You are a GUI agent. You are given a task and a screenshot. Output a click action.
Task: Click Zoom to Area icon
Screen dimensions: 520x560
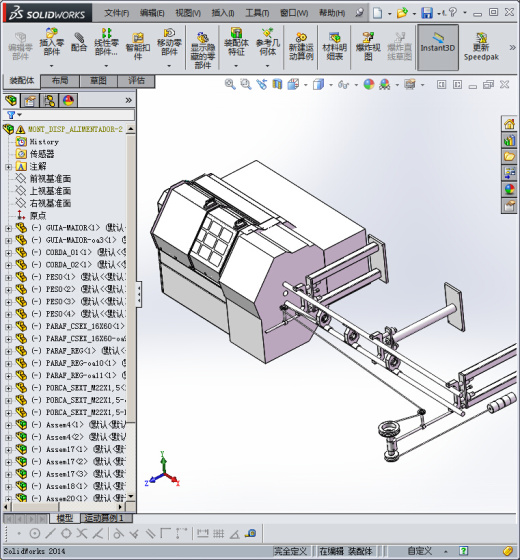tap(246, 85)
